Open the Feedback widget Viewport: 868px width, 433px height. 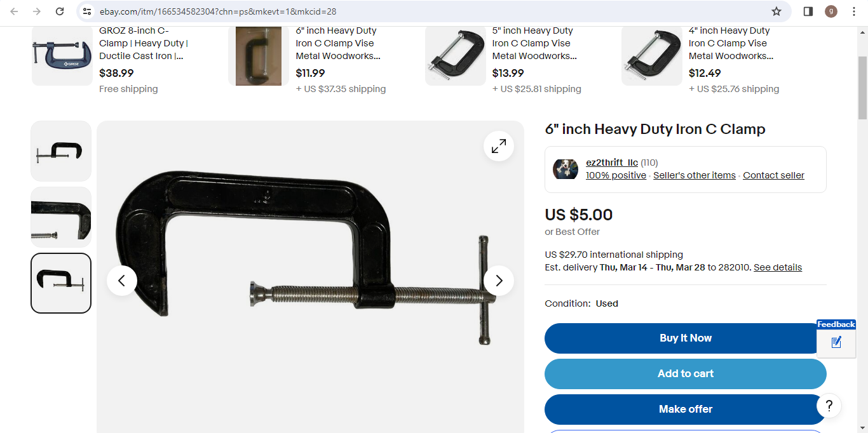(836, 336)
